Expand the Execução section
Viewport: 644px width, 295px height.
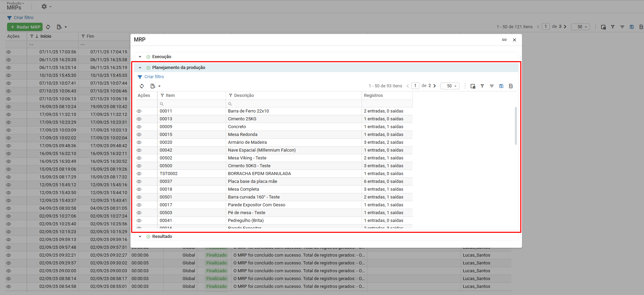pos(140,57)
